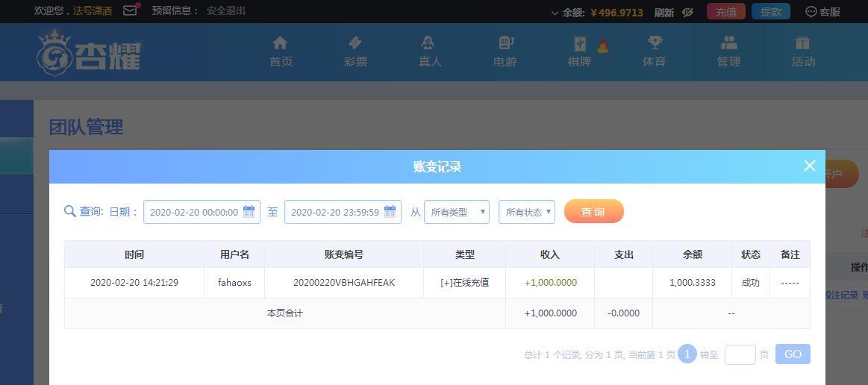Viewport: 868px width, 385px height.
Task: Open the 彩票 lottery icon
Action: 355,43
